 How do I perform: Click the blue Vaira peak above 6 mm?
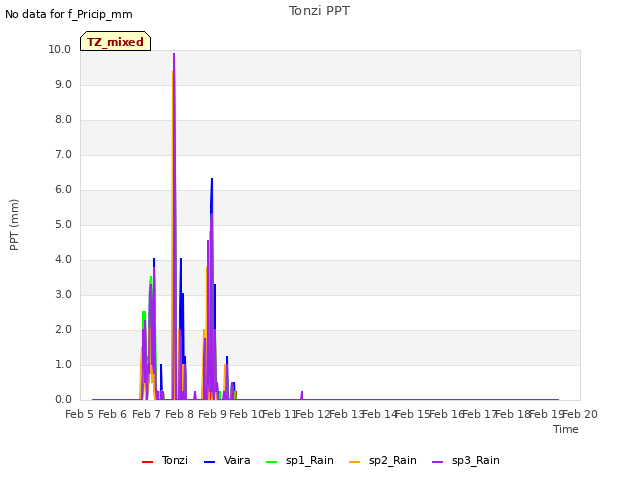(212, 180)
